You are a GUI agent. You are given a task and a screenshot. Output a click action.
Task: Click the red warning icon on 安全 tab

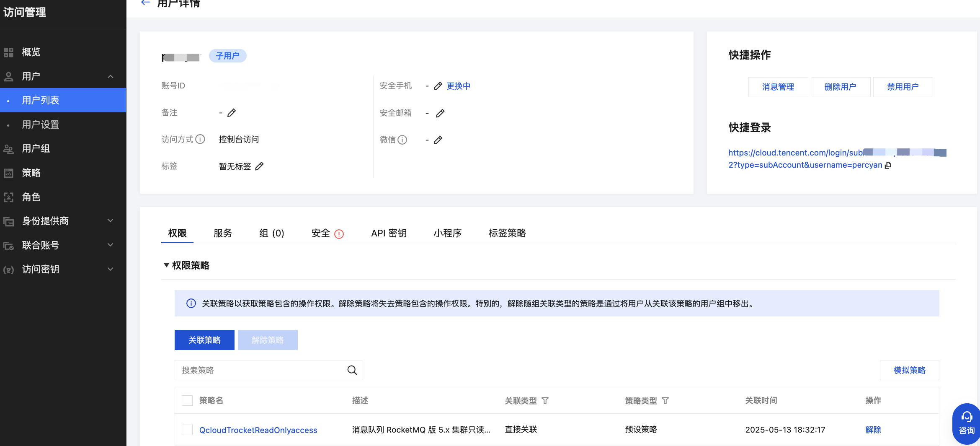[339, 234]
